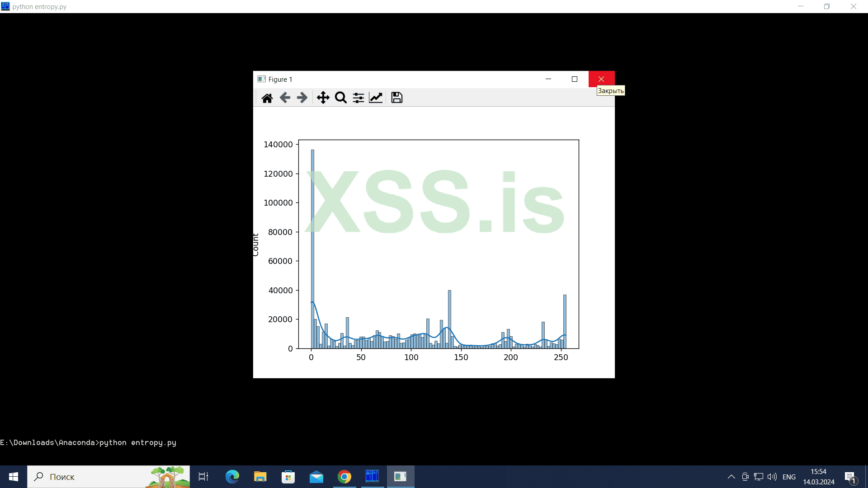Open the Edit axis parameters icon
Image resolution: width=868 pixels, height=488 pixels.
pos(376,98)
